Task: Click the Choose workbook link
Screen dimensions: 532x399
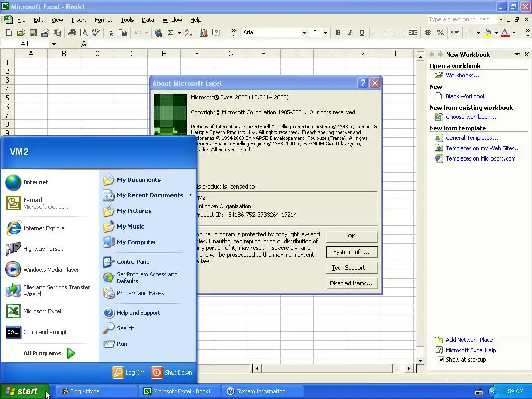Action: 471,117
